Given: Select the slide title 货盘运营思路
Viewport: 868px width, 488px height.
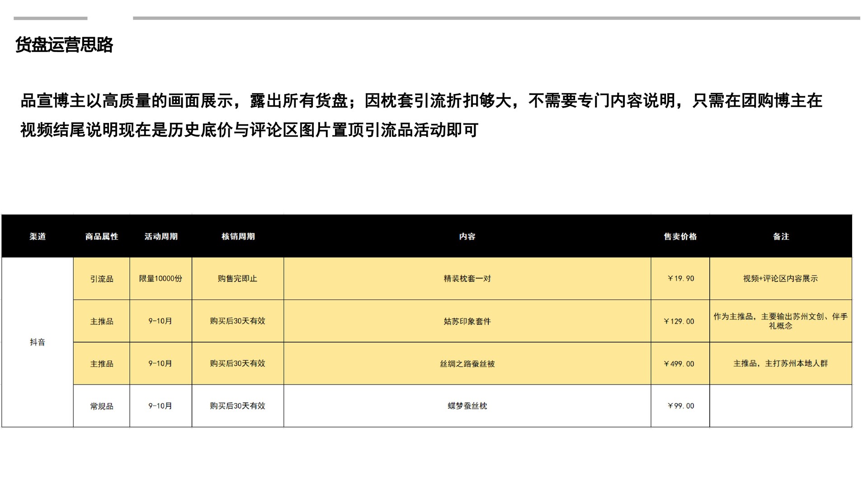Looking at the screenshot, I should [64, 45].
